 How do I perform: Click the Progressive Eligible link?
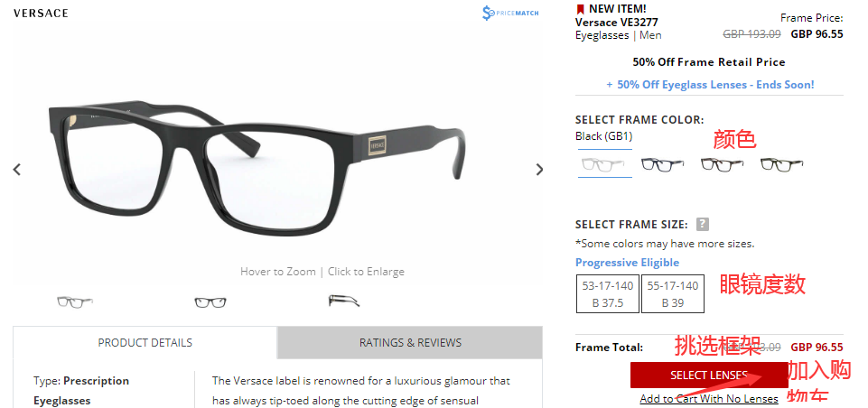click(627, 263)
